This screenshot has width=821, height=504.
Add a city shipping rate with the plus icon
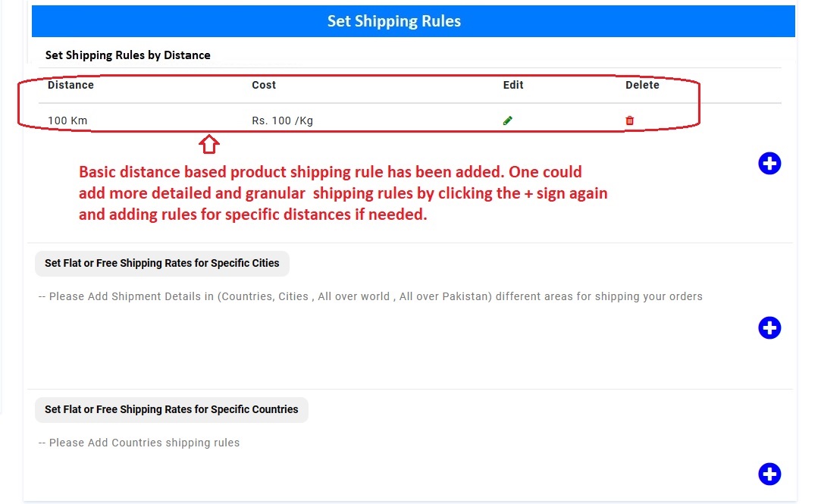tap(769, 327)
